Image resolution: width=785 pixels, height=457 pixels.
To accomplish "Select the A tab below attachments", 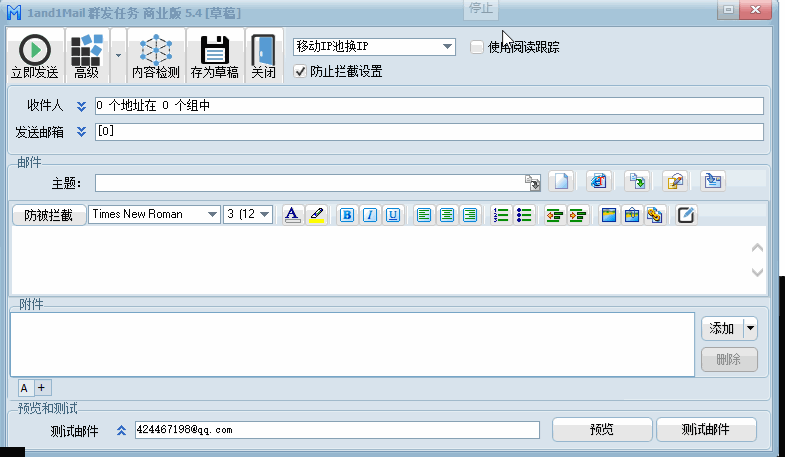I will point(25,388).
